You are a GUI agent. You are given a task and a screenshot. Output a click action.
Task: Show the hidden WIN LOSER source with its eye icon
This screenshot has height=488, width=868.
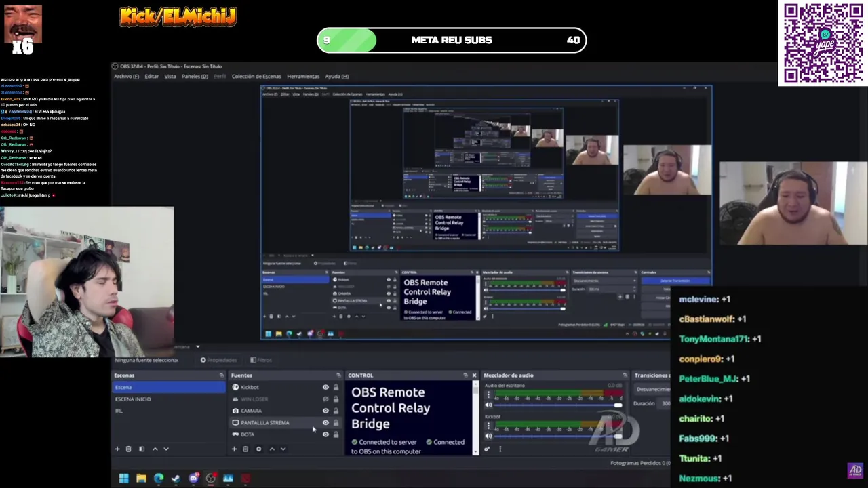(x=325, y=399)
